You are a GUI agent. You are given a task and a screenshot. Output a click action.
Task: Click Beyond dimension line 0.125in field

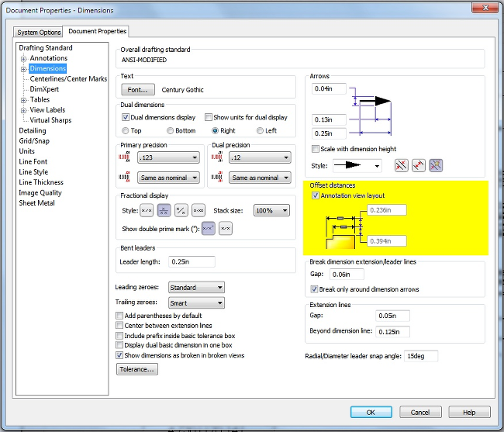coord(392,332)
